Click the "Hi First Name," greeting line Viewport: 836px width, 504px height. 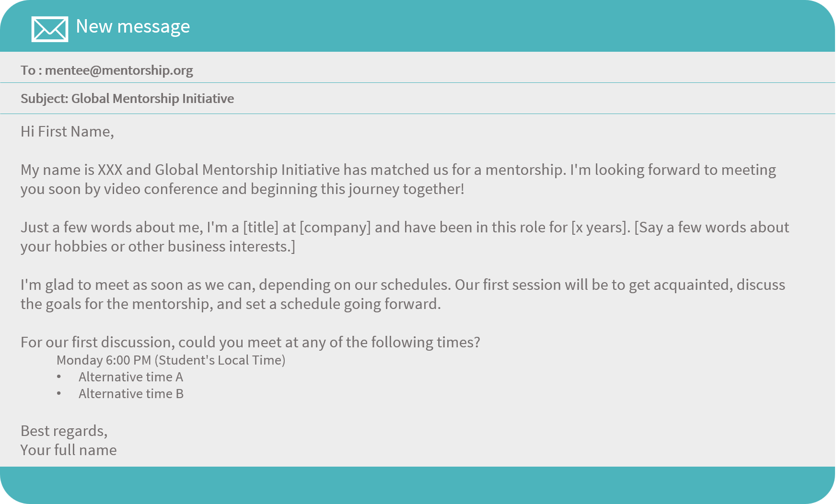click(67, 132)
